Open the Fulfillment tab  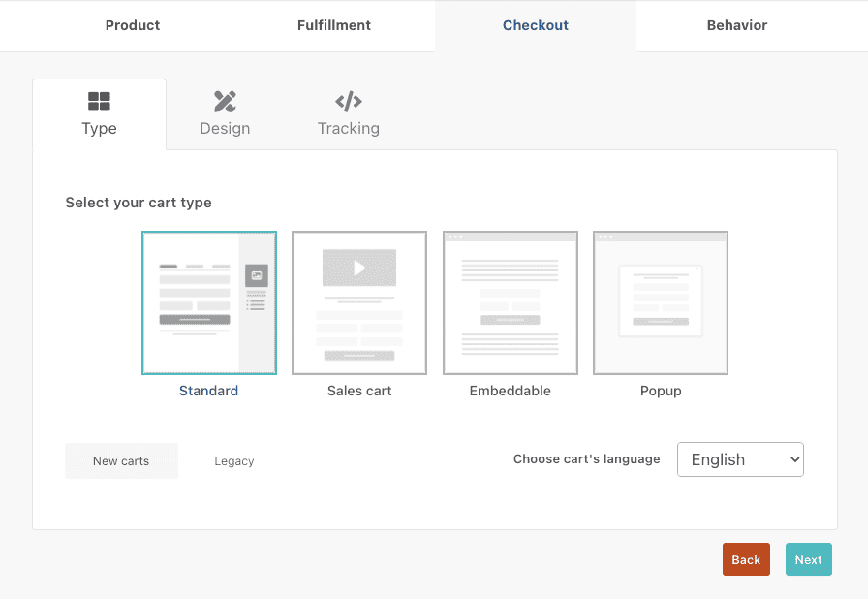point(333,25)
